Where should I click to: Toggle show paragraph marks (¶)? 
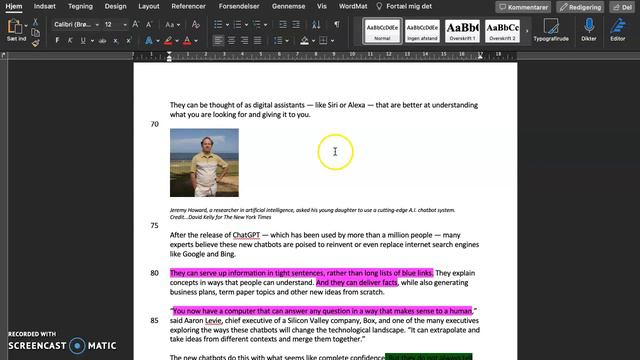pos(337,24)
